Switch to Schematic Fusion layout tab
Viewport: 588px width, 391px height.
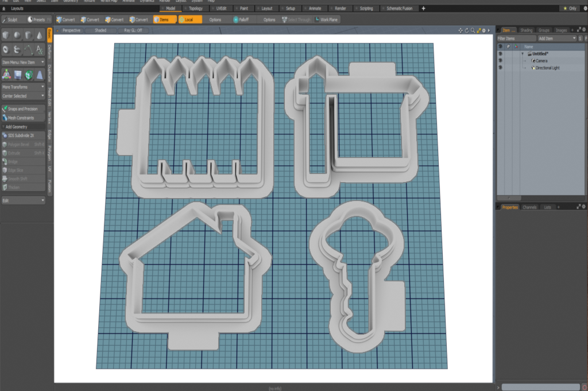click(x=399, y=8)
